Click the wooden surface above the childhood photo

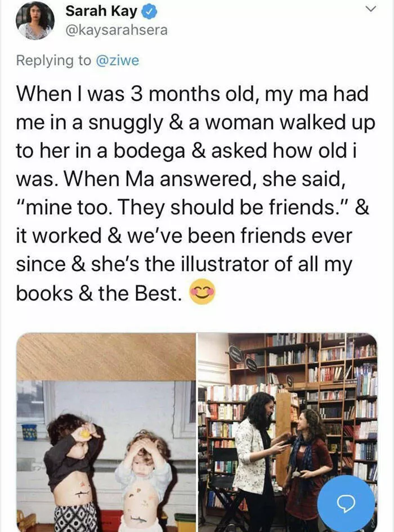pos(106,356)
